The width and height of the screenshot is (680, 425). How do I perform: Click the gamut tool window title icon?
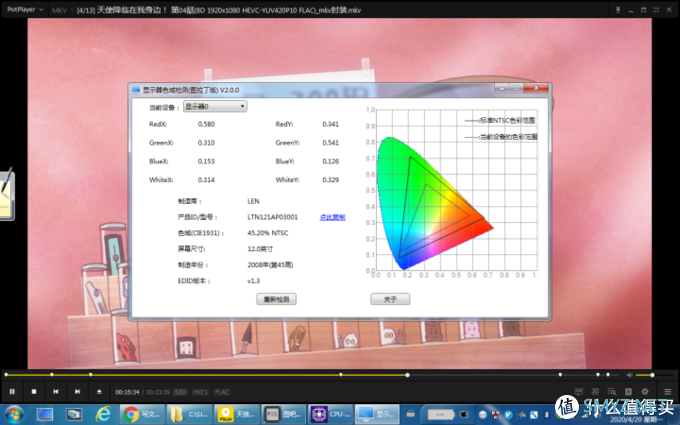click(136, 90)
